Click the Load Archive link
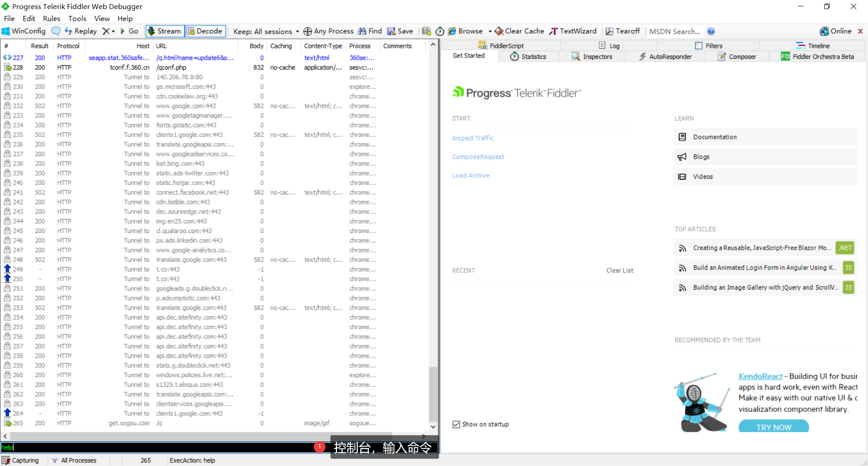Image resolution: width=868 pixels, height=466 pixels. point(471,176)
